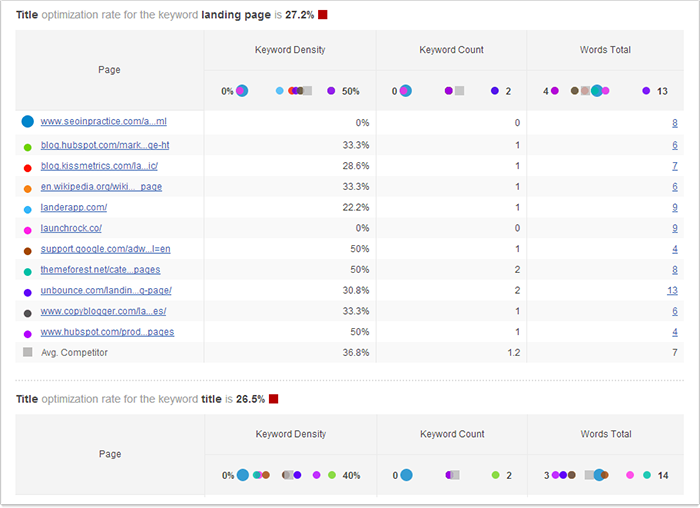
Task: Click the magenta dot beside launchrock.co
Action: (x=27, y=229)
